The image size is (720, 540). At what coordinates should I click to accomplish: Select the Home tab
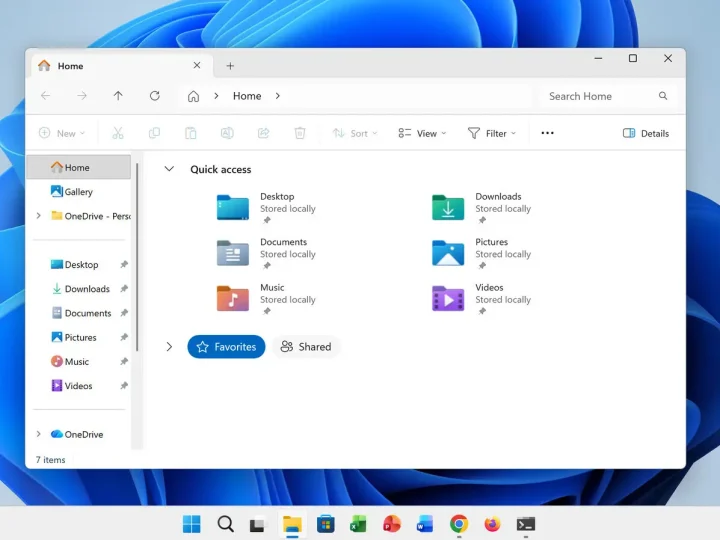(x=122, y=66)
